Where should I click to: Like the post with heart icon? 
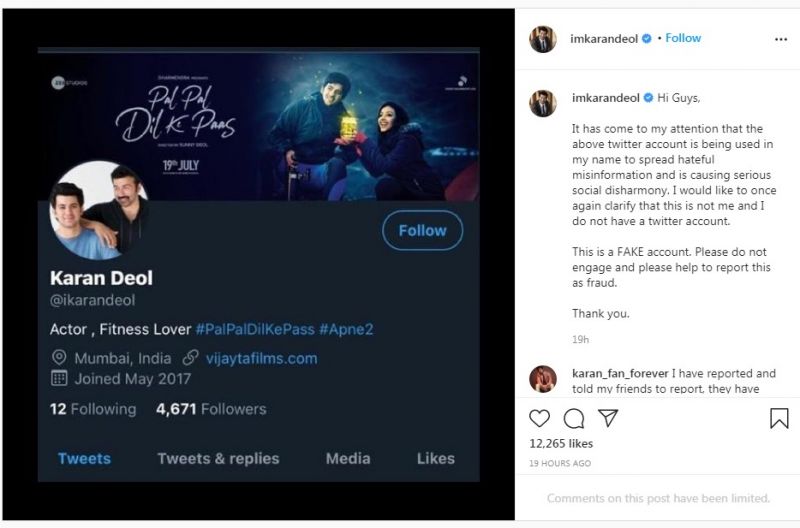click(539, 418)
